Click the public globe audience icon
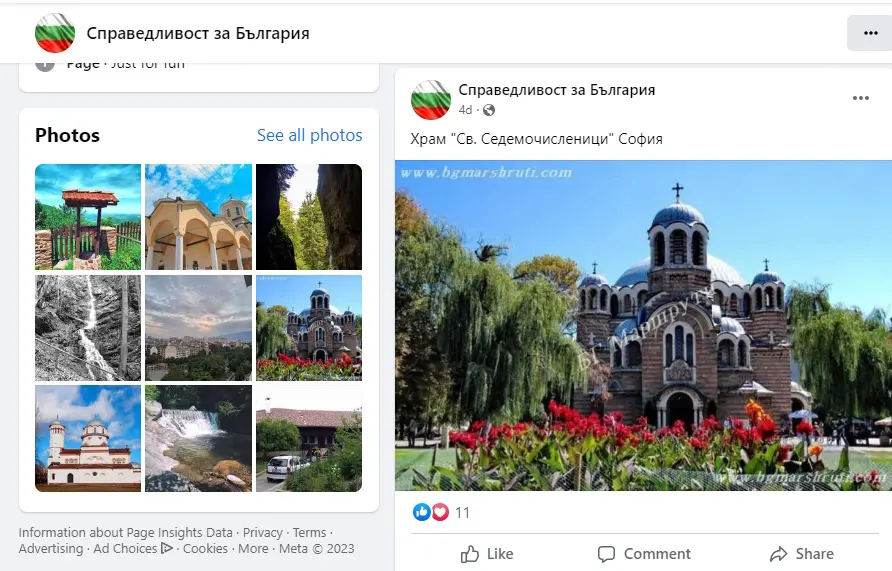Viewport: 892px width, 571px height. tap(489, 110)
